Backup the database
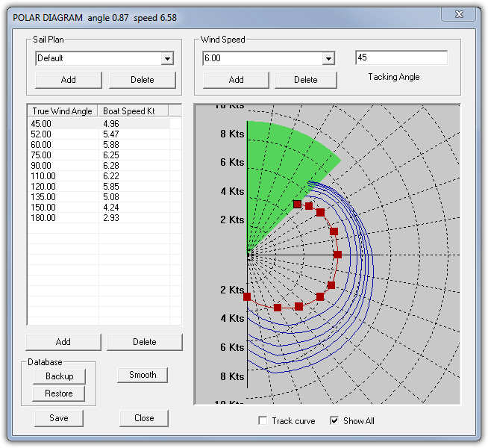Screen dimensions: 488x448 click(59, 376)
